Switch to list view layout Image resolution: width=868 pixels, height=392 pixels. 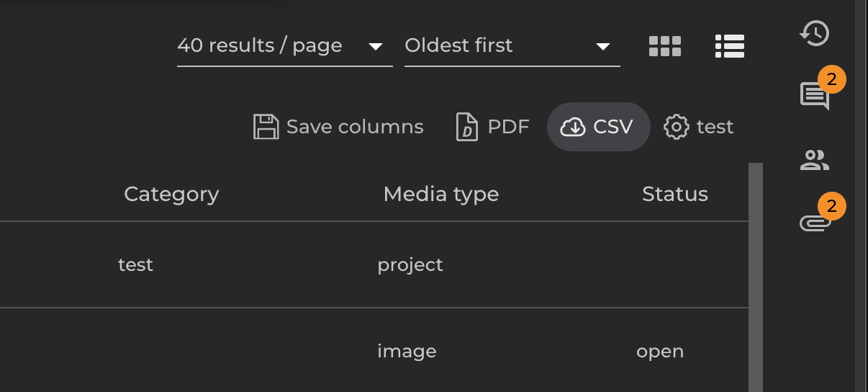click(729, 46)
